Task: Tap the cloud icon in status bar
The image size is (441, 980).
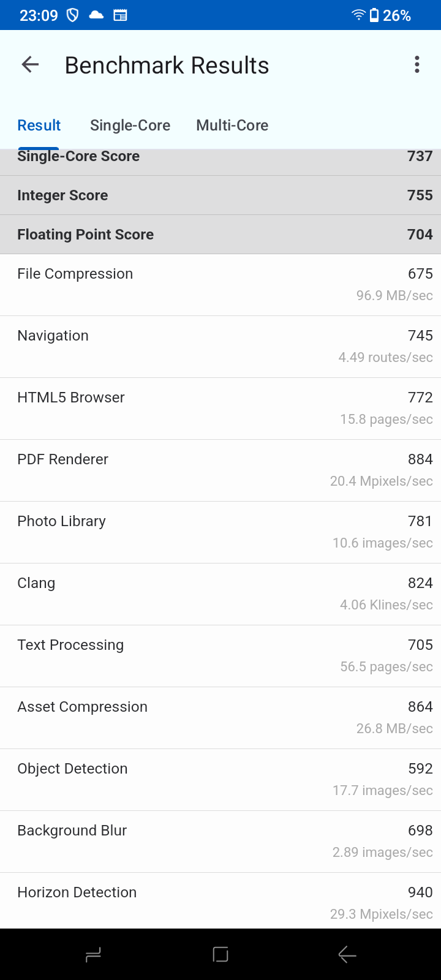Action: point(96,15)
